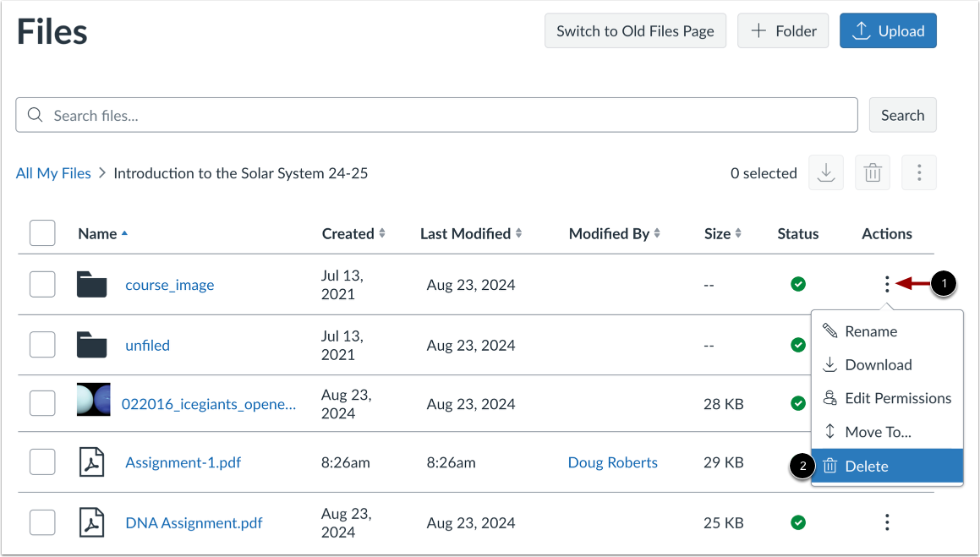Select the Assignment-1.pdf row checkbox
The width and height of the screenshot is (980, 557).
tap(42, 462)
